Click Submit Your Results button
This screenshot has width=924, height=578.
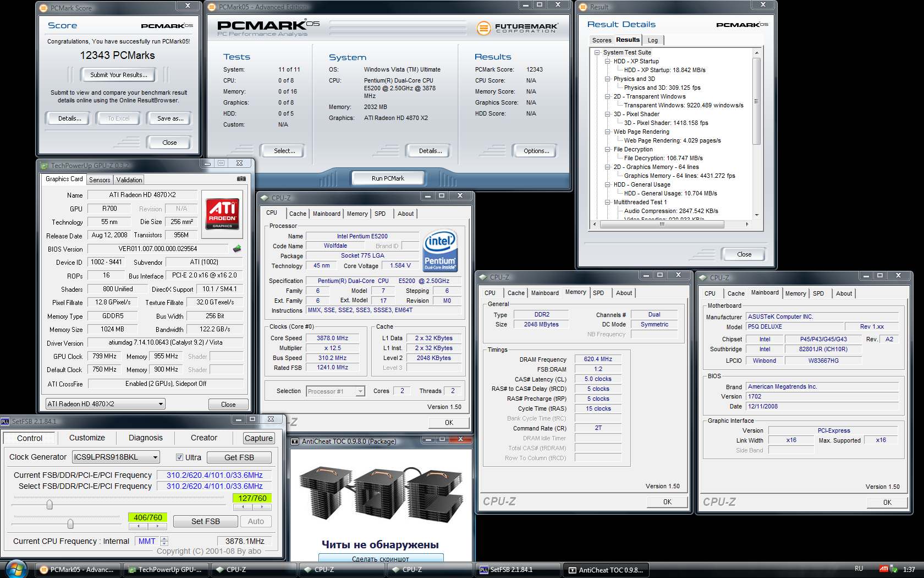pyautogui.click(x=119, y=75)
